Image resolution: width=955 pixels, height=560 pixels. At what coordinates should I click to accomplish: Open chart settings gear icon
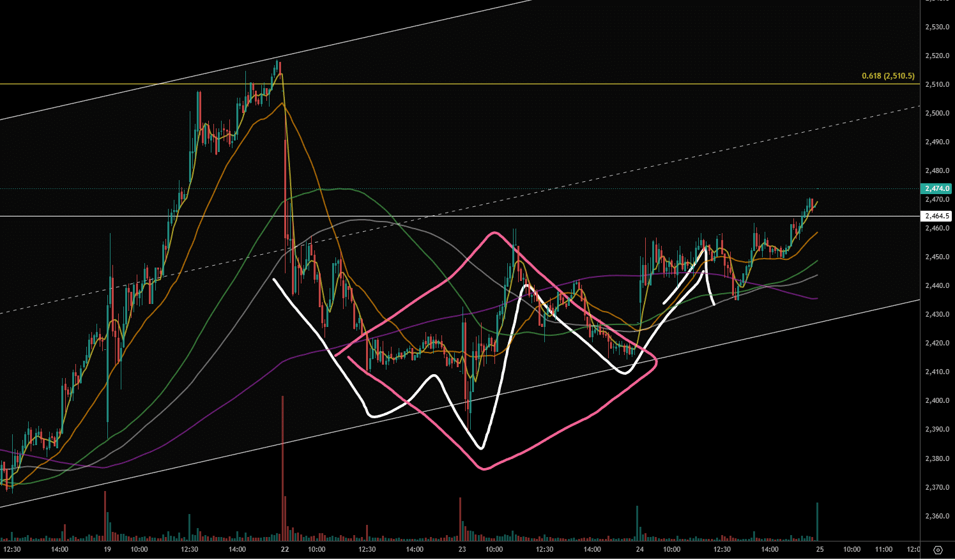[x=938, y=550]
